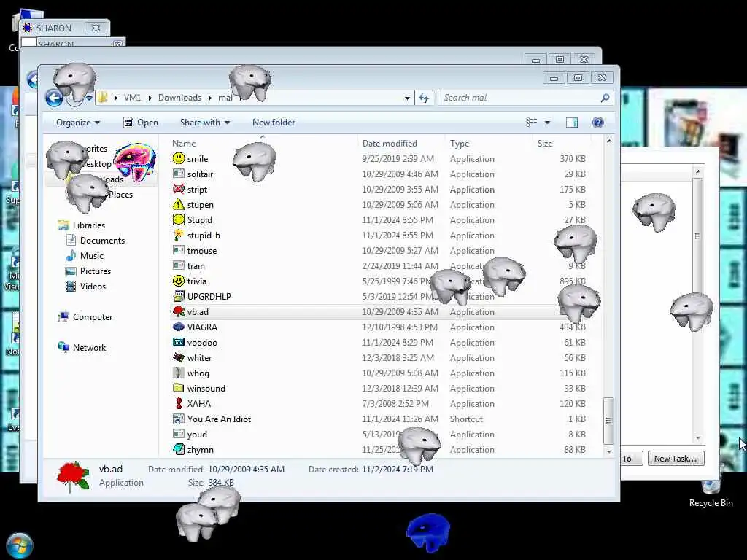The image size is (747, 560).
Task: Click the refresh button next to address bar
Action: 424,98
